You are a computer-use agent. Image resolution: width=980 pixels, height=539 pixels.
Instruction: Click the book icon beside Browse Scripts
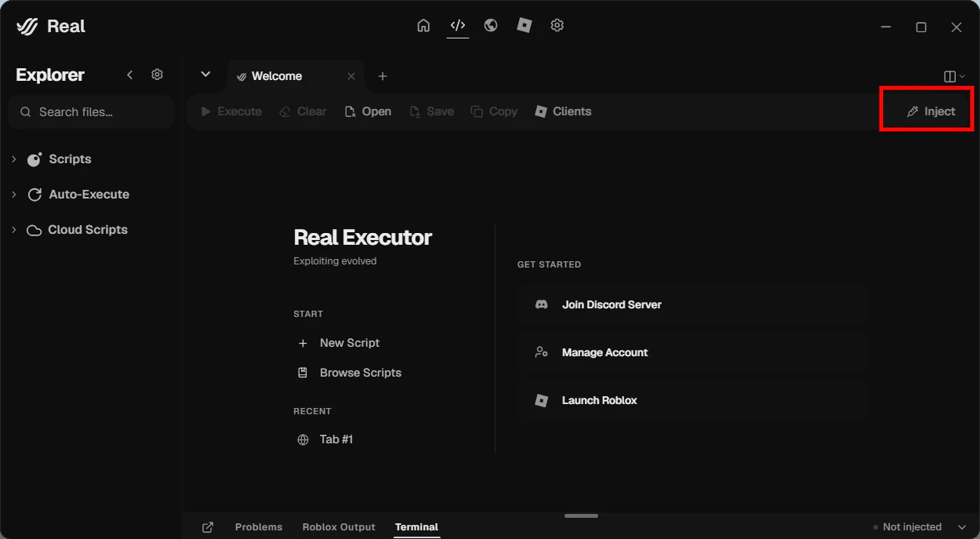point(303,373)
